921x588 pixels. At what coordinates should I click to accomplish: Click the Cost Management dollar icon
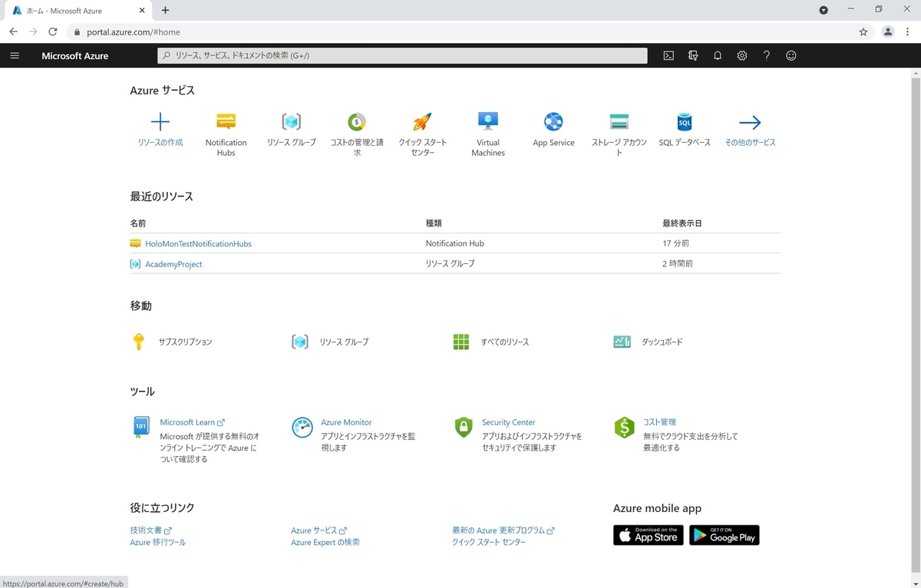pos(625,428)
